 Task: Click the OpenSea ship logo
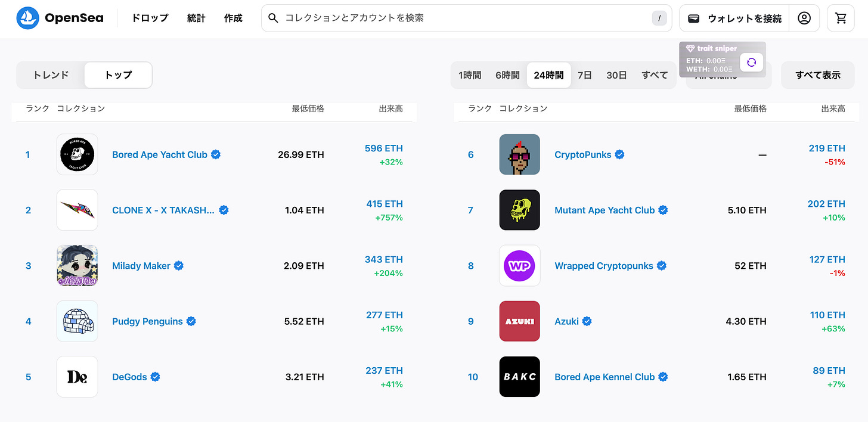click(x=27, y=18)
